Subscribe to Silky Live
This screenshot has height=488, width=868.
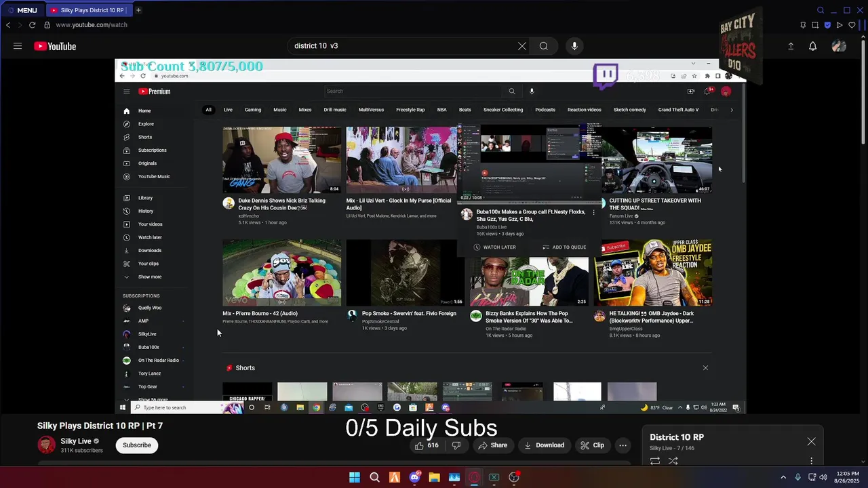137,445
